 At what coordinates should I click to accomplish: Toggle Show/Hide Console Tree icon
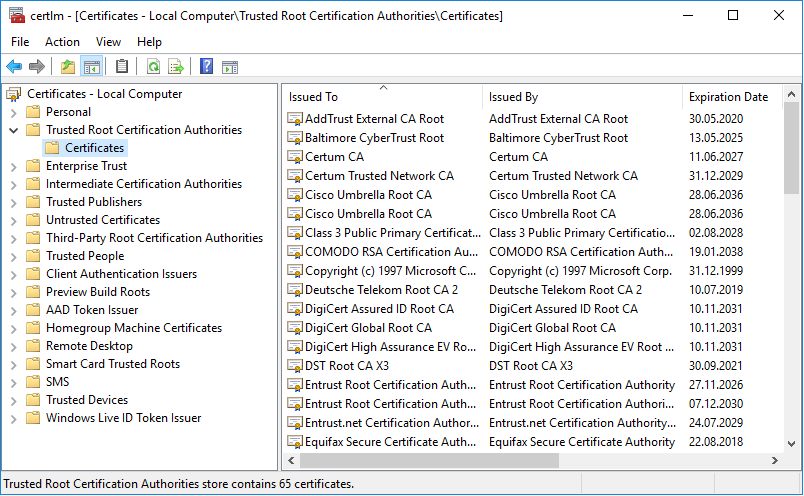92,66
